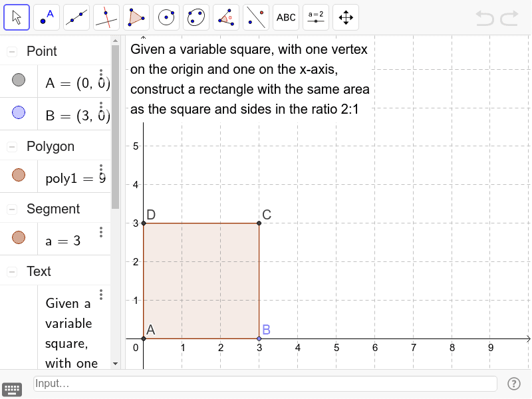This screenshot has width=532, height=399.
Task: Select the Ellipse tool
Action: pos(196,17)
